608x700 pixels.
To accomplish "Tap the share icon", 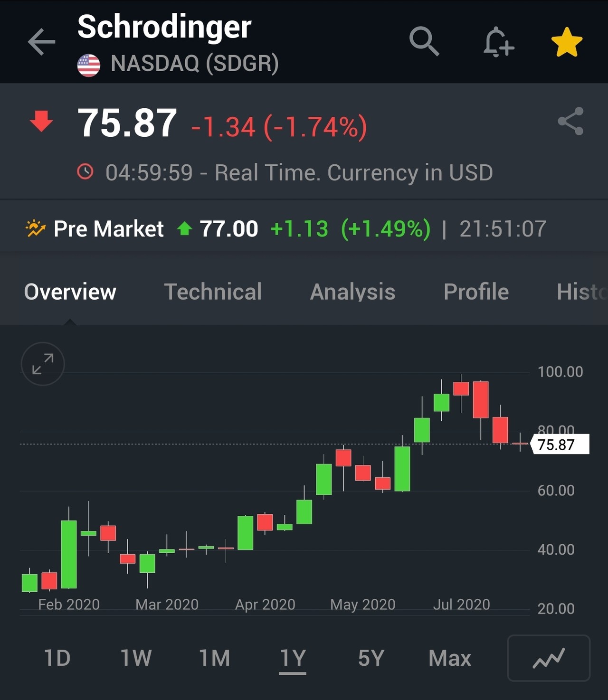I will pos(570,121).
